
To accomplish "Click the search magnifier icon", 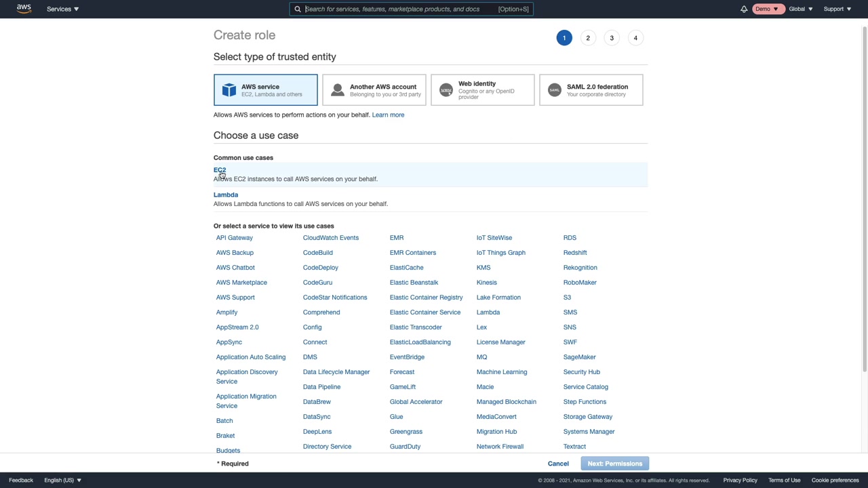I will (x=298, y=9).
